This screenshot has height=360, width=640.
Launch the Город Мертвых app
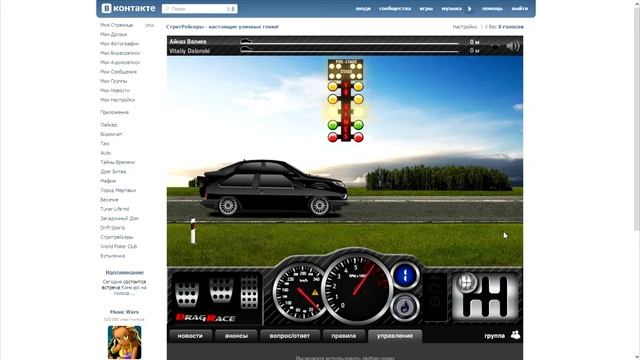pos(118,191)
